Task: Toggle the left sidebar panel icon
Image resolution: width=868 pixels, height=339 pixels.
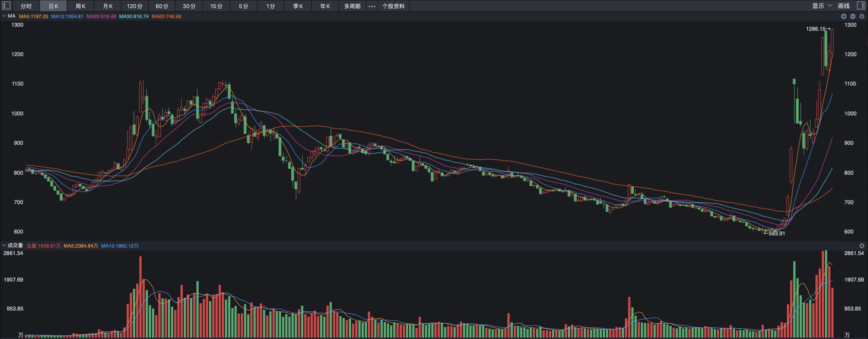Action: click(6, 5)
